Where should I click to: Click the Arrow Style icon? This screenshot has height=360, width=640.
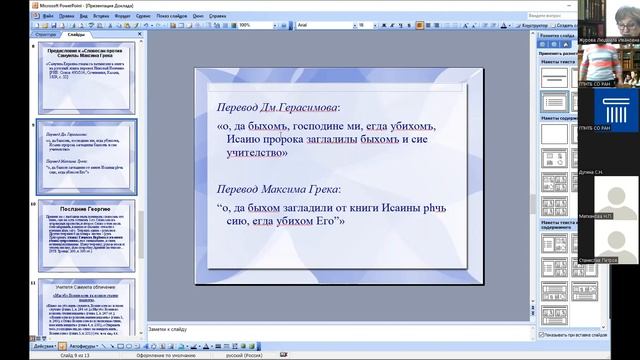pos(234,346)
